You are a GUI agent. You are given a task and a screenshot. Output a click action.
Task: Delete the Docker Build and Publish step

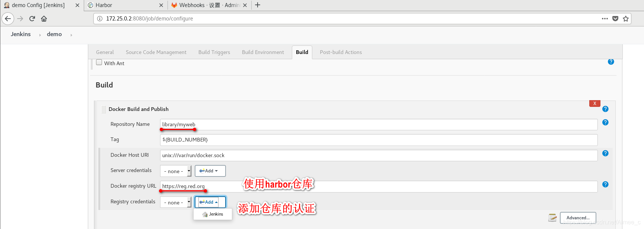tap(595, 104)
